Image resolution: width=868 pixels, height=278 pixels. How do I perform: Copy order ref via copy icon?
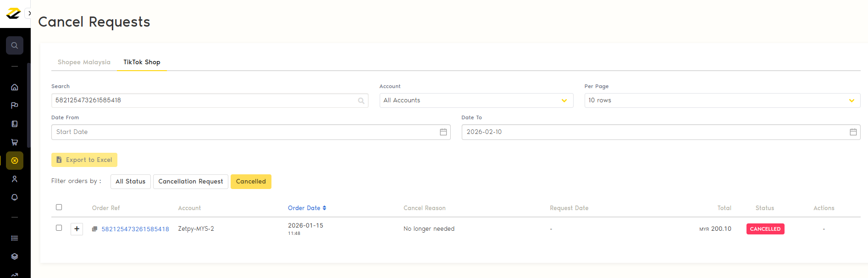pyautogui.click(x=94, y=229)
